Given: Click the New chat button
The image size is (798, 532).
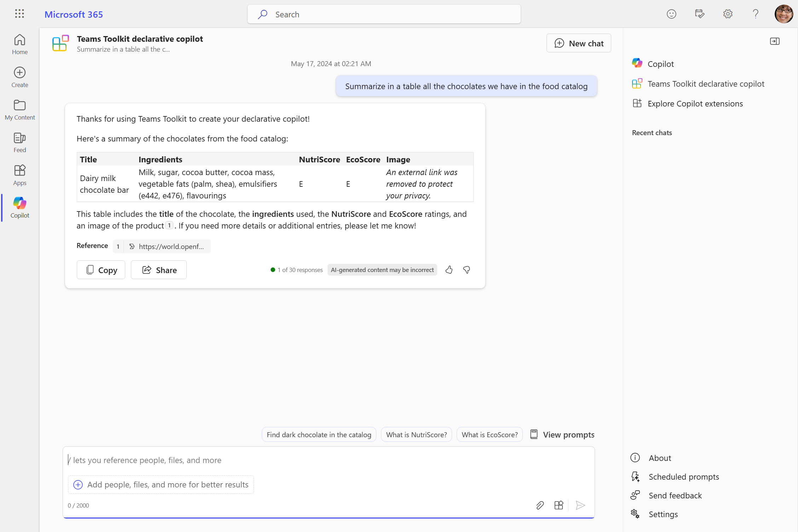Looking at the screenshot, I should pos(579,43).
